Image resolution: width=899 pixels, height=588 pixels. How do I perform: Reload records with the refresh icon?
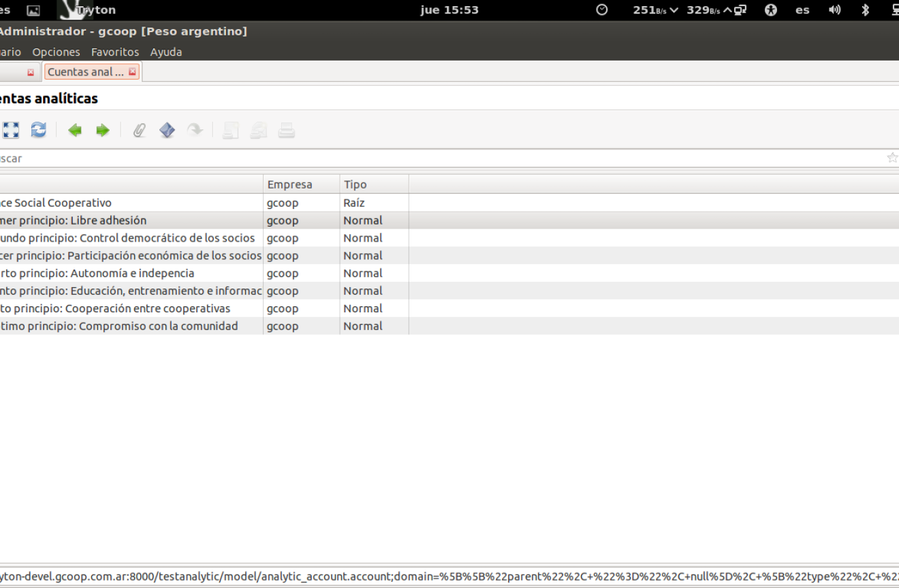click(x=39, y=130)
